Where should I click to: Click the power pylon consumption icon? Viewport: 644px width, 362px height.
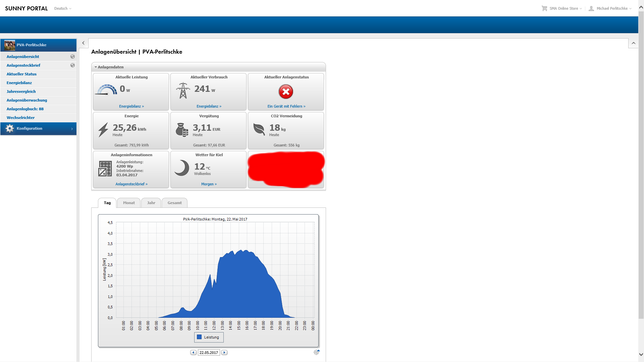pyautogui.click(x=183, y=90)
